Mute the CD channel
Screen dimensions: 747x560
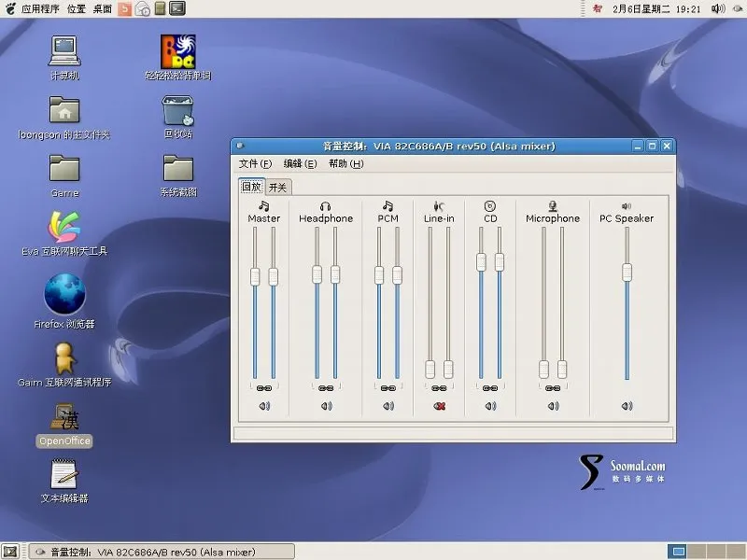pyautogui.click(x=491, y=406)
